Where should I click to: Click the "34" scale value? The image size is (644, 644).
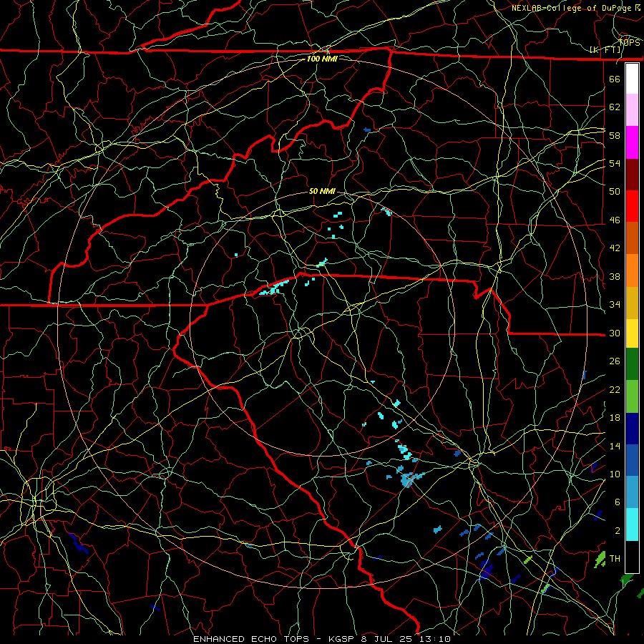615,305
